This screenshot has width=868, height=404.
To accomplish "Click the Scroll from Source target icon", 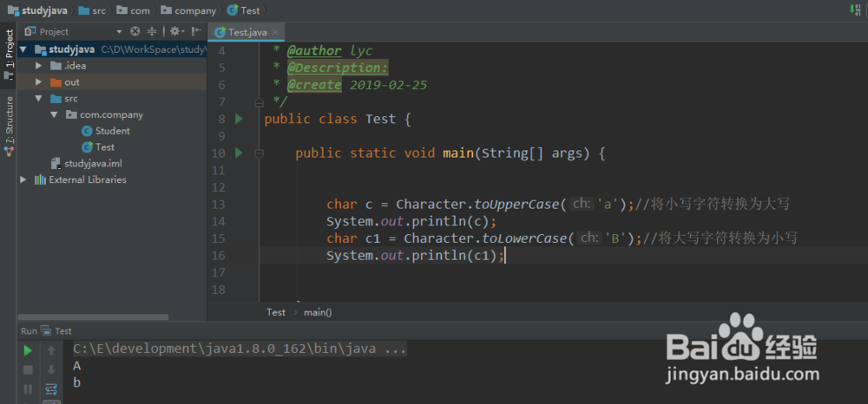I will [x=135, y=31].
